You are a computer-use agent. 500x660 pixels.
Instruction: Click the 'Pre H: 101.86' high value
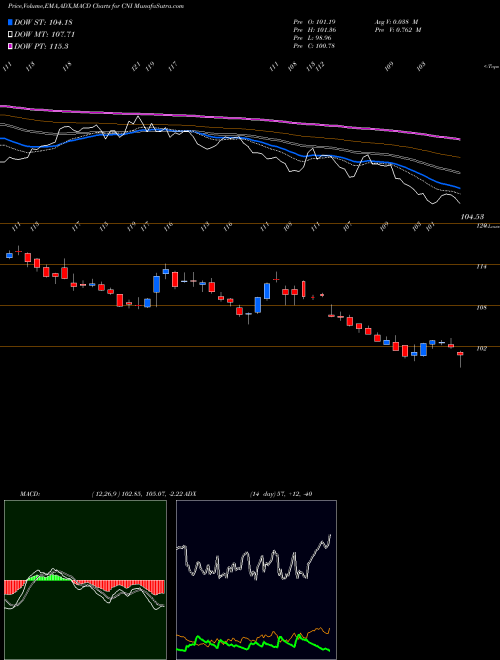coord(314,30)
